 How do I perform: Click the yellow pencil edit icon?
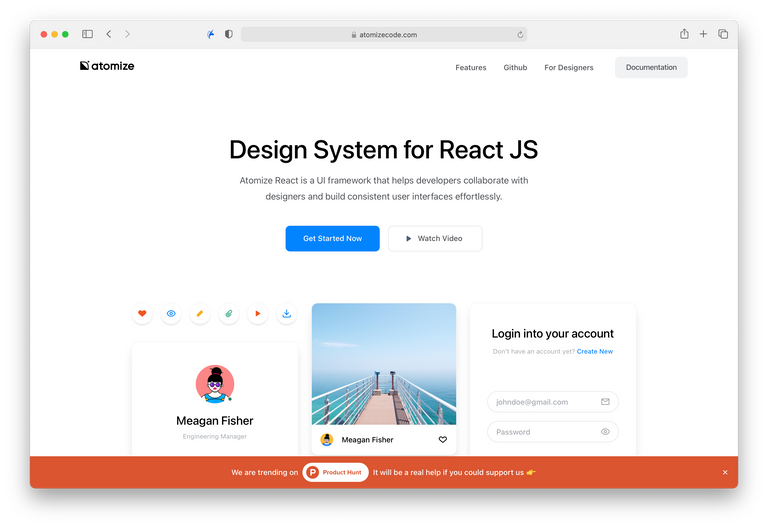click(x=200, y=313)
